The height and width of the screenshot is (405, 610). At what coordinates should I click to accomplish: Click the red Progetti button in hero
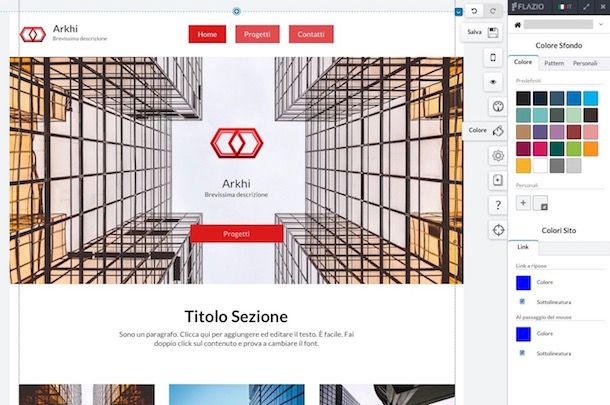tap(237, 234)
